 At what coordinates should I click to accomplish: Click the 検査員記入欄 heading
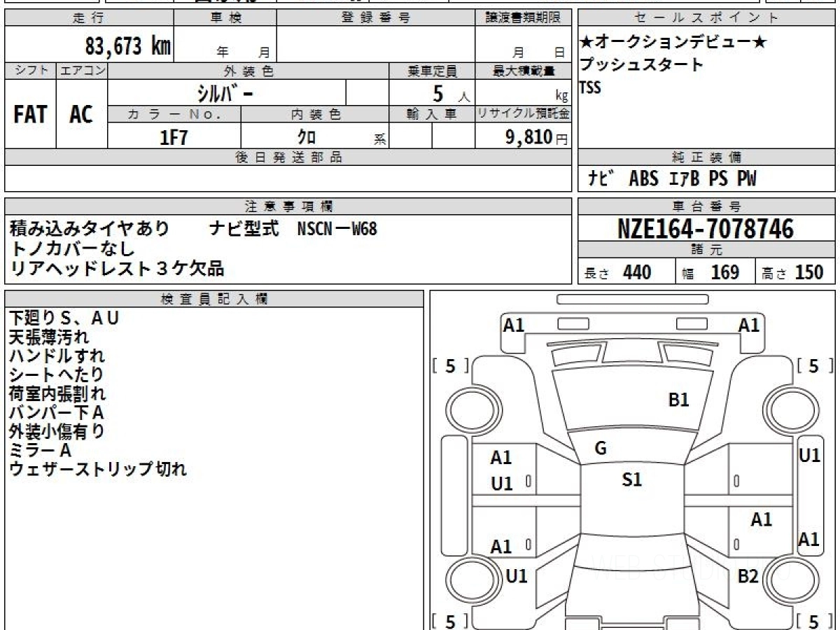pos(214,299)
